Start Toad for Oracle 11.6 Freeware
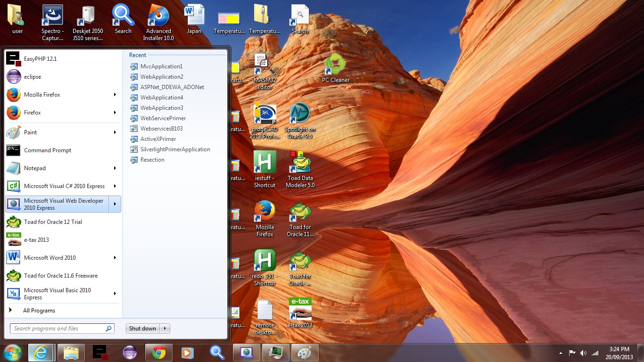This screenshot has width=644, height=362. (x=63, y=275)
